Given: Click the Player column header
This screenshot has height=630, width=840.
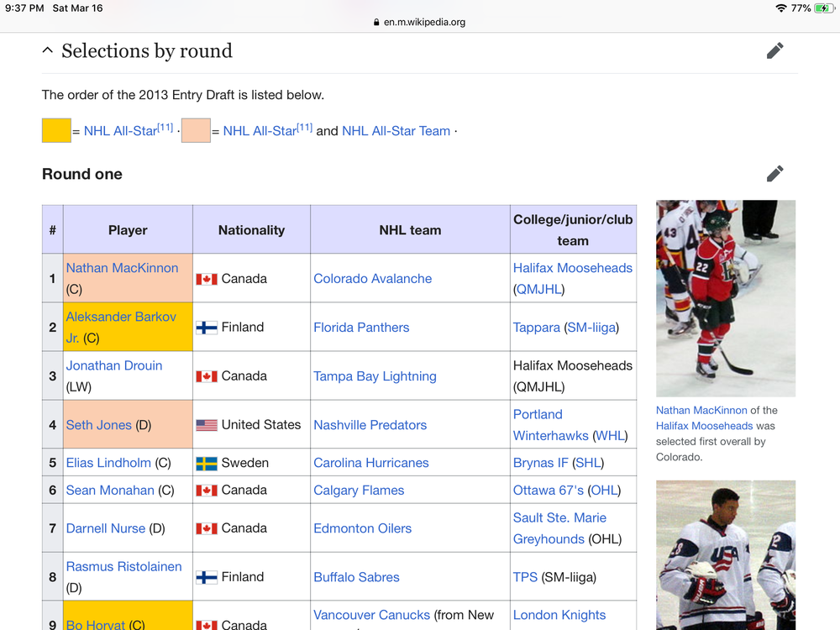Looking at the screenshot, I should (x=128, y=230).
